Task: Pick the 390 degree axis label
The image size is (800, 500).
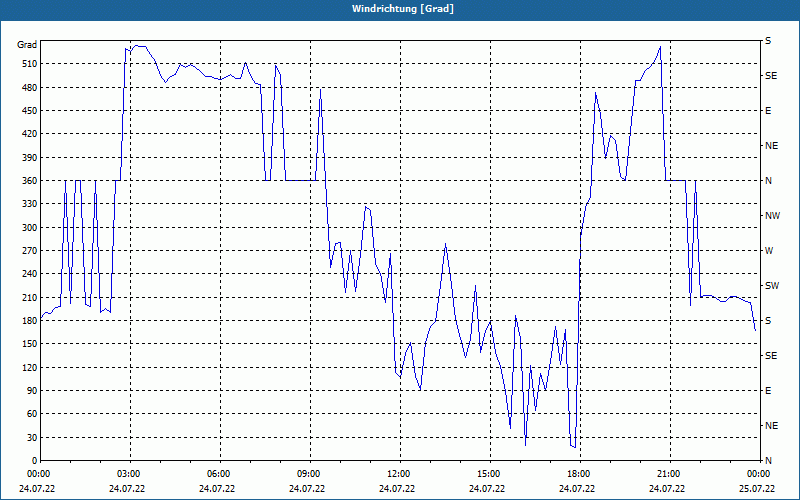Action: point(30,157)
